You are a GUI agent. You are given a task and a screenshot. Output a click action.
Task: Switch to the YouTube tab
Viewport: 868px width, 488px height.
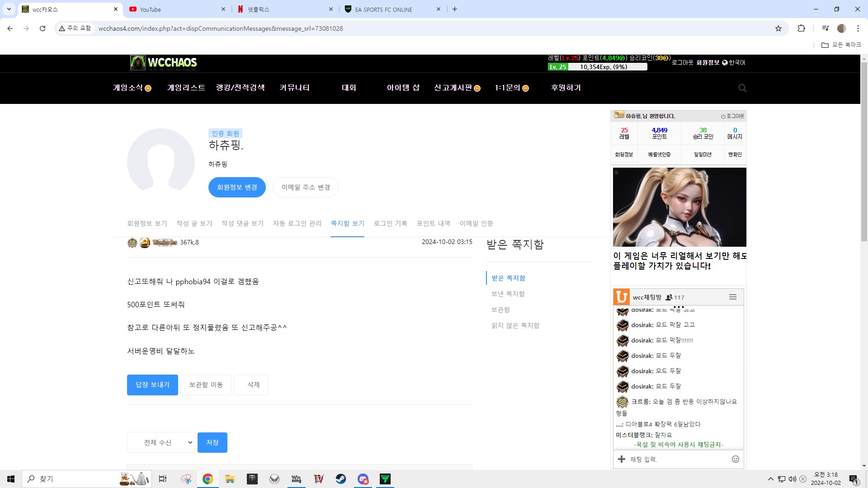coord(176,9)
